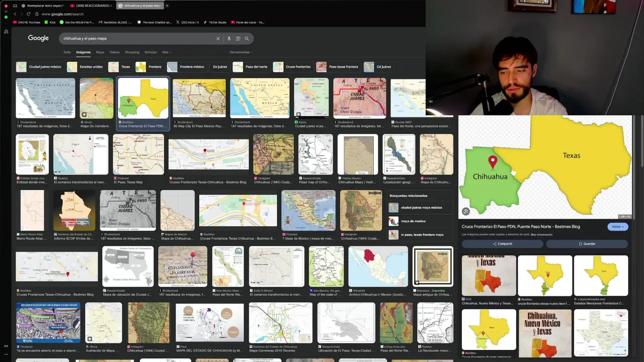Open the YouTube bookmark in bookmarks bar
The height and width of the screenshot is (362, 644).
click(28, 22)
